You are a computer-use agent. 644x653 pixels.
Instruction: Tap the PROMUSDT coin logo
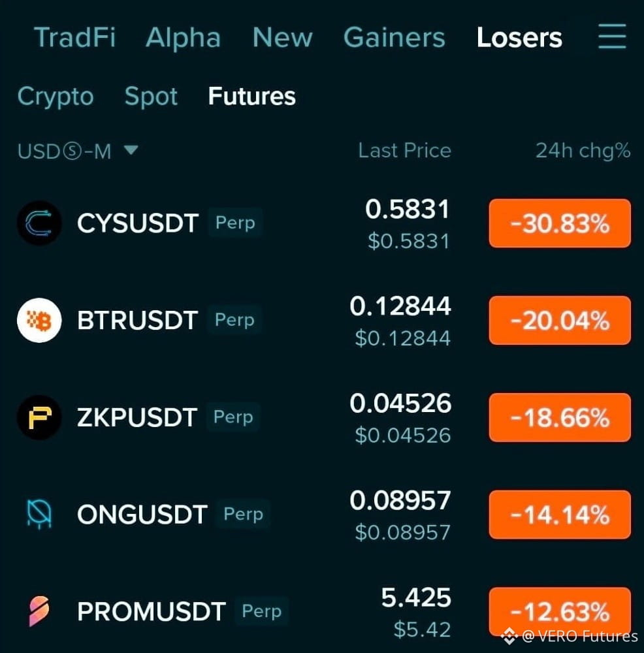pyautogui.click(x=39, y=611)
